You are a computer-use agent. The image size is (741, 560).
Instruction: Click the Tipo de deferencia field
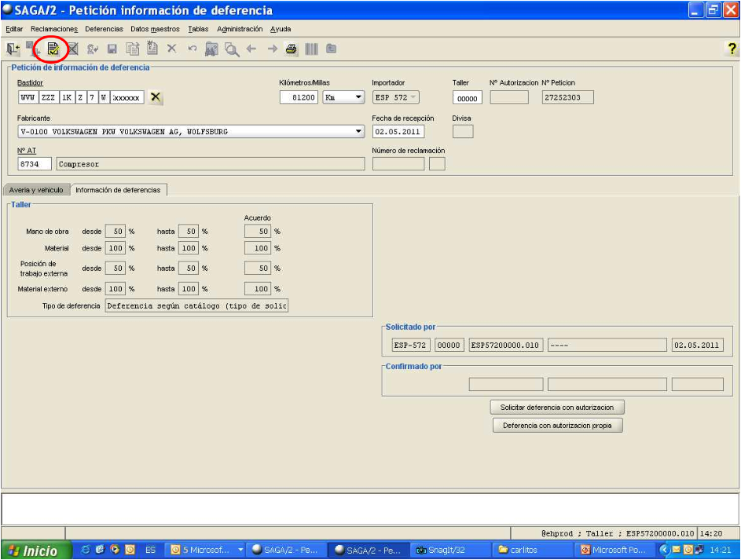pyautogui.click(x=196, y=306)
